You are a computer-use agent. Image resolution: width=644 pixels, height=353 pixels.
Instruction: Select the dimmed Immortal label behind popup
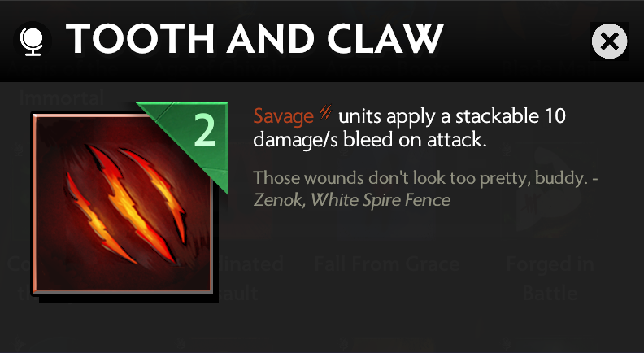62,98
